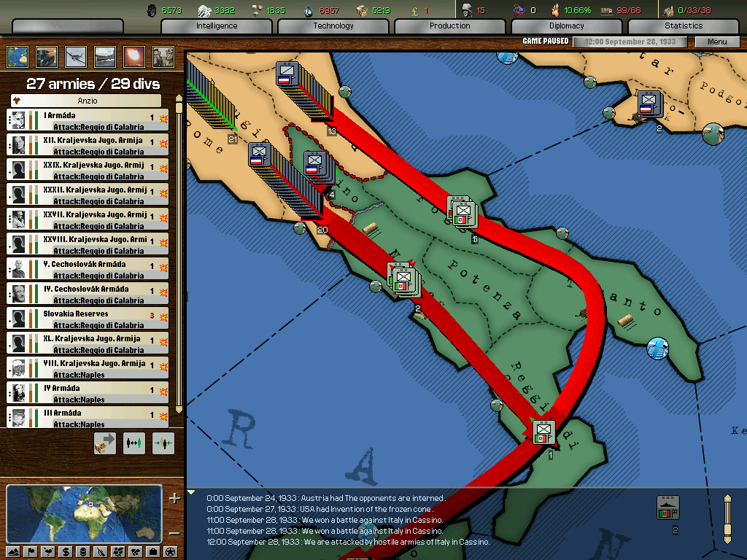Image resolution: width=747 pixels, height=560 pixels.
Task: Select the army stack counter labeled 20
Action: 260,155
